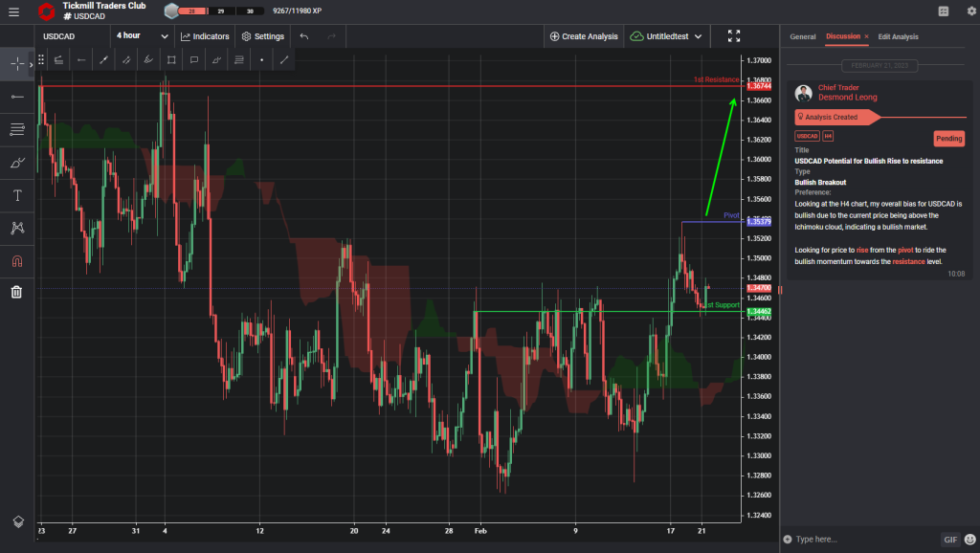Viewport: 980px width, 553px height.
Task: Open the 4 hour timeframe dropdown
Action: pyautogui.click(x=139, y=35)
